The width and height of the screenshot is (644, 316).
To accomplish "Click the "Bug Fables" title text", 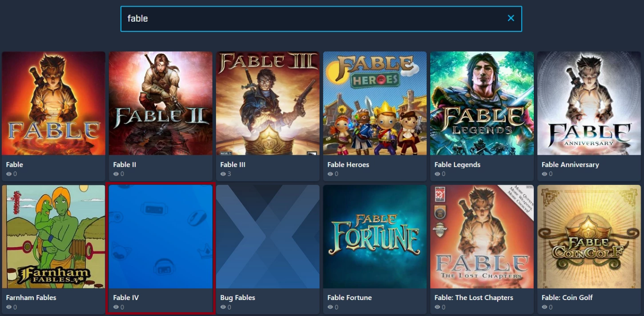I will click(238, 298).
